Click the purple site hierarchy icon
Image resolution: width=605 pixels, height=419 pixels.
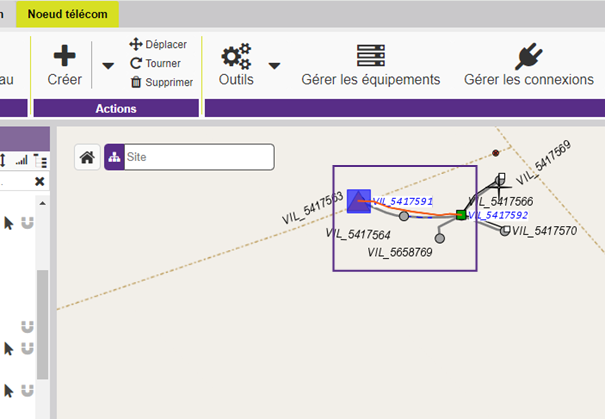114,157
